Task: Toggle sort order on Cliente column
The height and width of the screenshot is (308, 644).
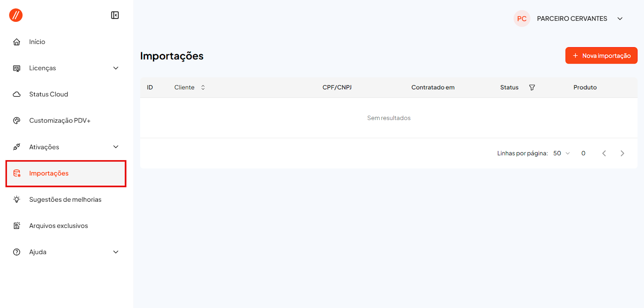Action: [203, 87]
